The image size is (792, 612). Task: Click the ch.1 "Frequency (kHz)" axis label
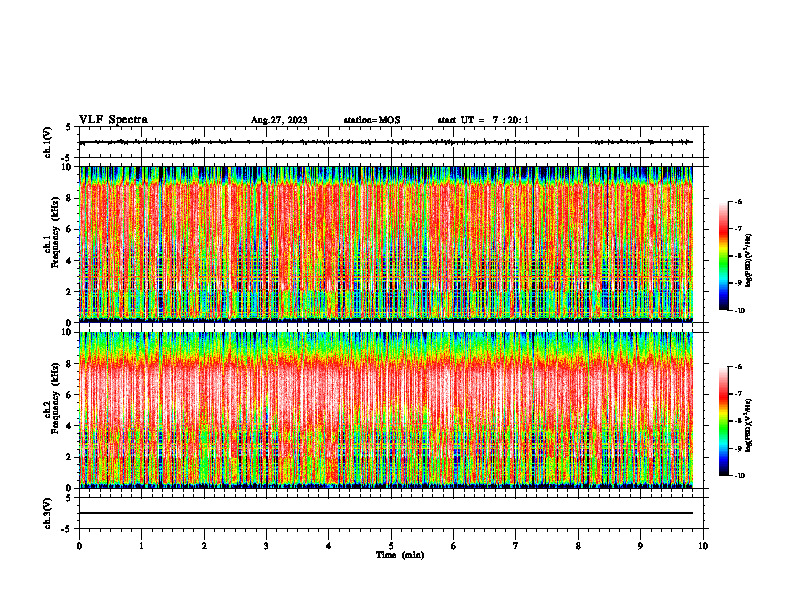point(55,232)
